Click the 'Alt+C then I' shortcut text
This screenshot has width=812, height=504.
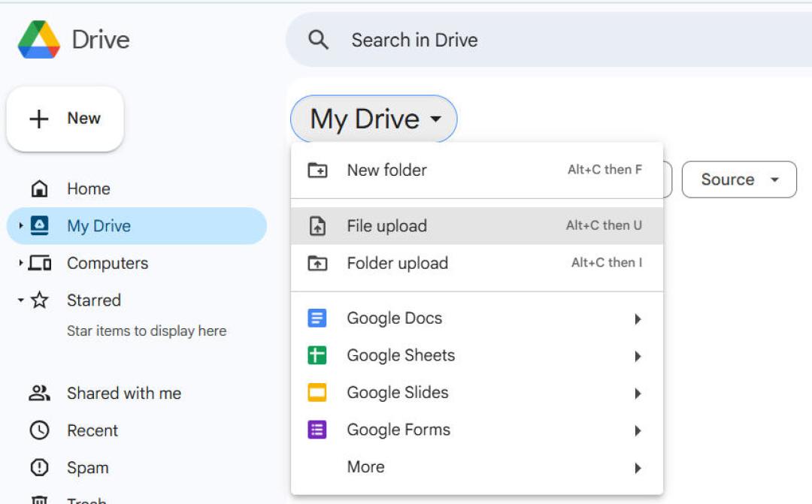point(607,263)
